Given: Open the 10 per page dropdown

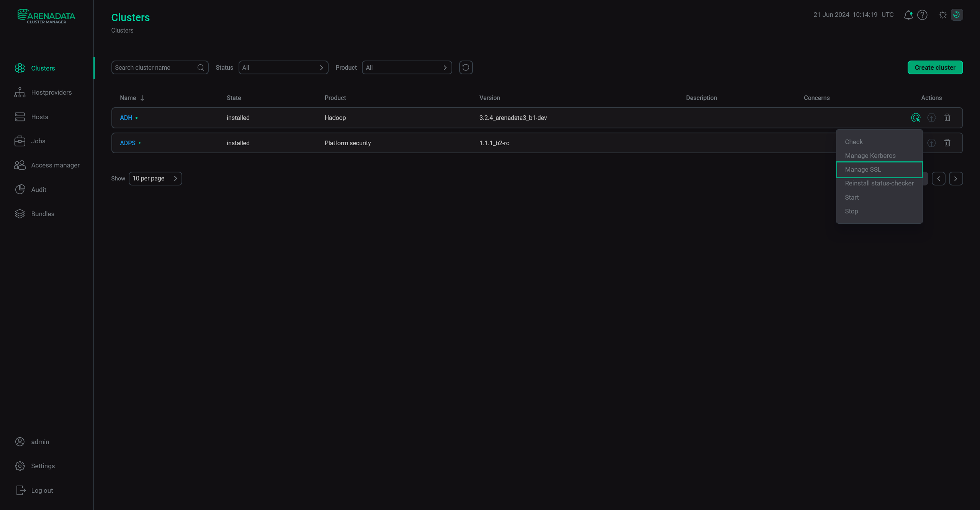Looking at the screenshot, I should 155,179.
